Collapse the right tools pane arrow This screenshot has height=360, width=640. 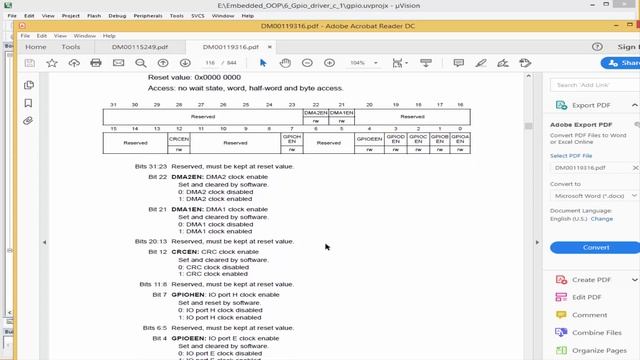pyautogui.click(x=537, y=242)
